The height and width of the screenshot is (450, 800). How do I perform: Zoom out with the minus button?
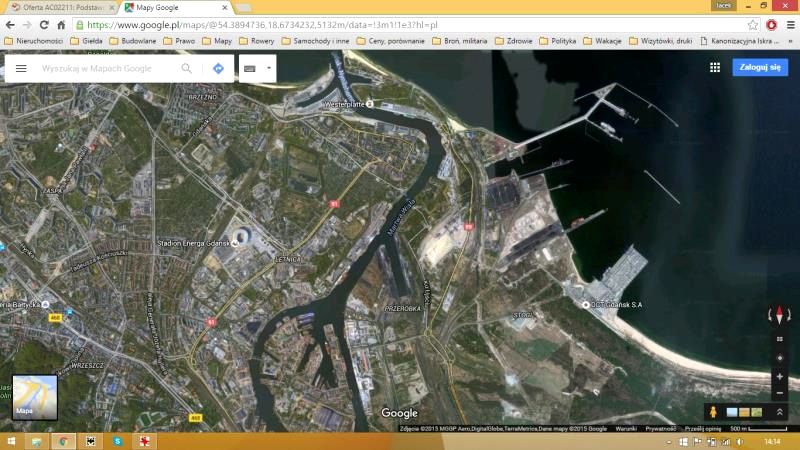pyautogui.click(x=779, y=393)
